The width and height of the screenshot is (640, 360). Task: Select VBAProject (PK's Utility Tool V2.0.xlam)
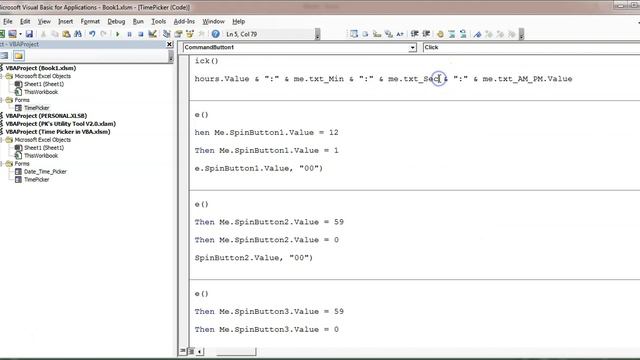coord(60,124)
